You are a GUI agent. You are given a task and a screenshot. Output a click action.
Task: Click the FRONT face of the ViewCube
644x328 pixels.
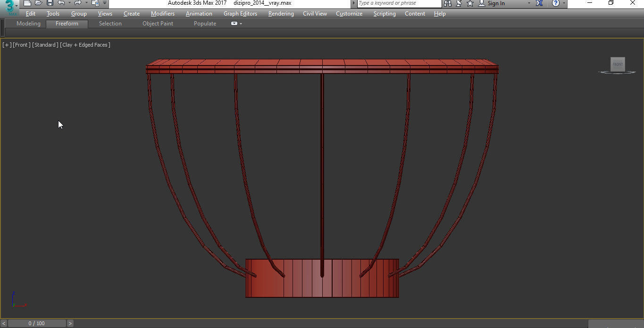click(618, 65)
